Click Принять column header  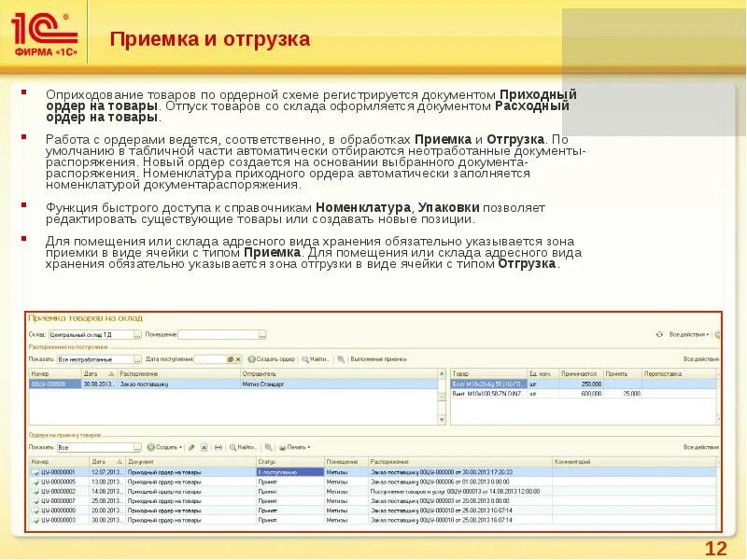pyautogui.click(x=623, y=374)
